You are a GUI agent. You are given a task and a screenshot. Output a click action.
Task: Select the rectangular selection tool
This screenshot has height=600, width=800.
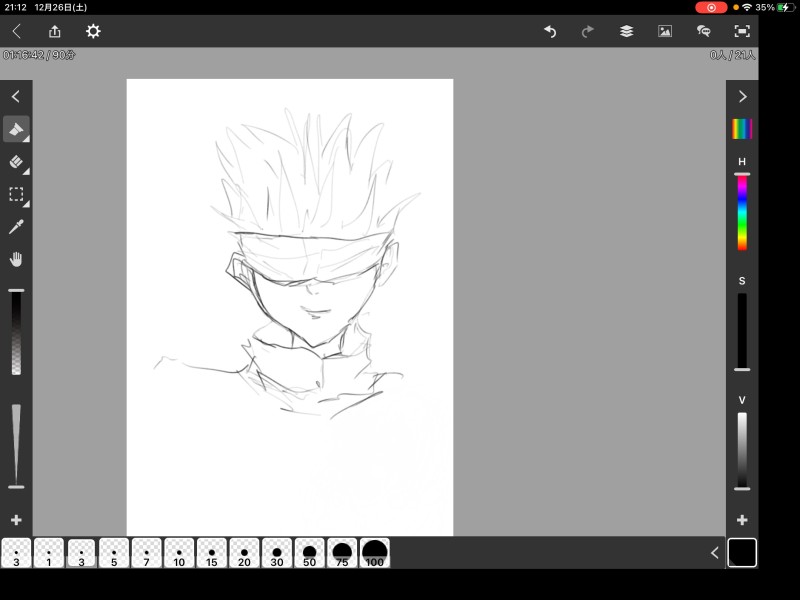pyautogui.click(x=16, y=194)
